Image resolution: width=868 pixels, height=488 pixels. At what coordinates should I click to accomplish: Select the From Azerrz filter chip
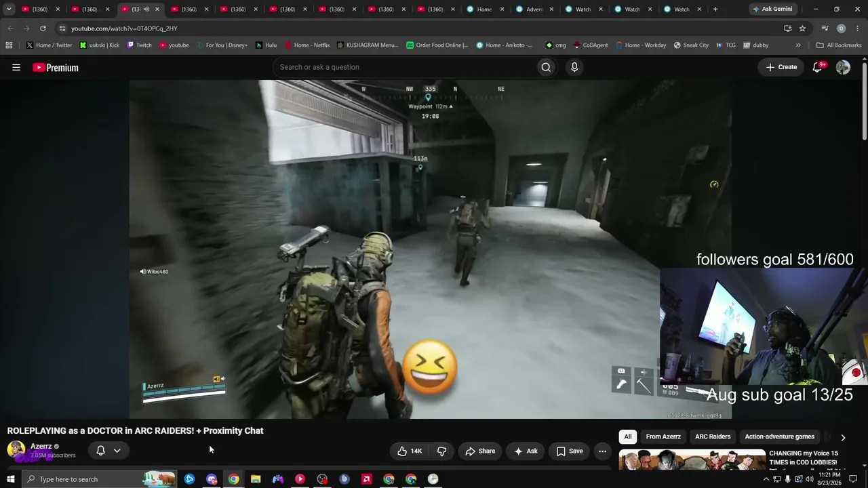point(663,436)
